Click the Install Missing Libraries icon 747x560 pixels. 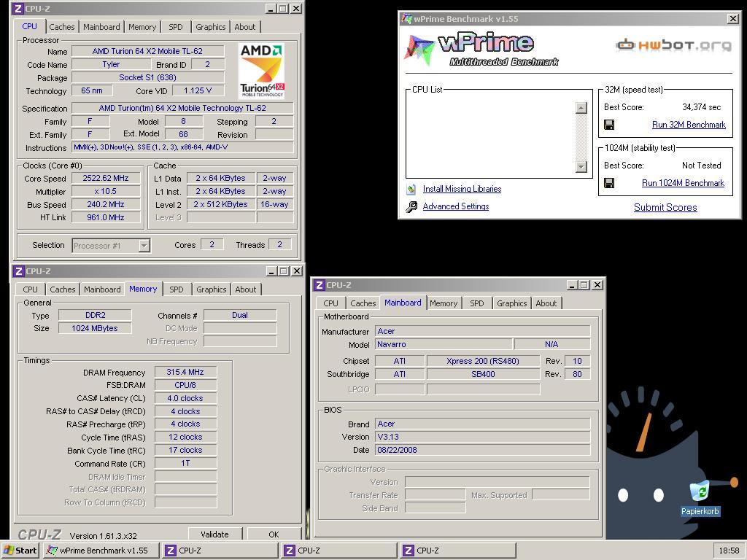point(411,189)
